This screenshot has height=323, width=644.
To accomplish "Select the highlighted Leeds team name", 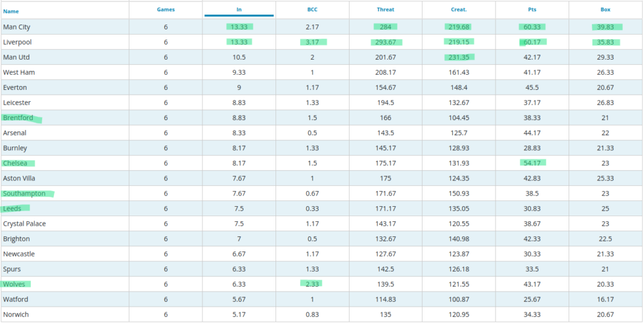I will point(13,209).
